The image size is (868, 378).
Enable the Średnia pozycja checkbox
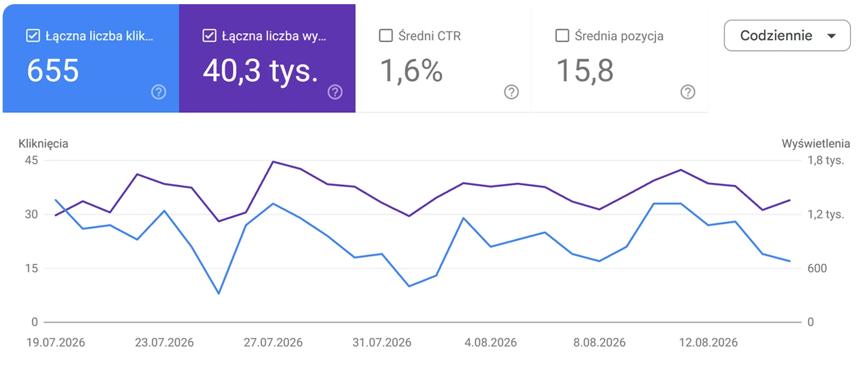click(x=562, y=36)
